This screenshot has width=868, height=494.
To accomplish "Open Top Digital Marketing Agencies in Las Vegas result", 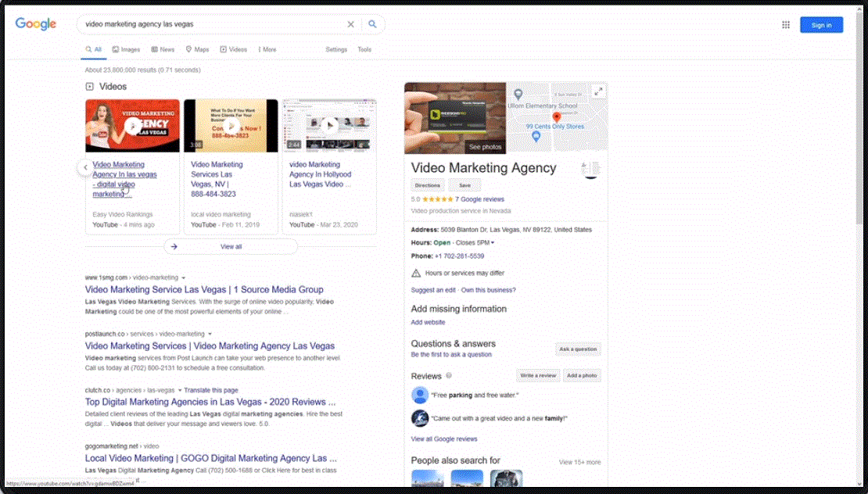I will point(210,403).
